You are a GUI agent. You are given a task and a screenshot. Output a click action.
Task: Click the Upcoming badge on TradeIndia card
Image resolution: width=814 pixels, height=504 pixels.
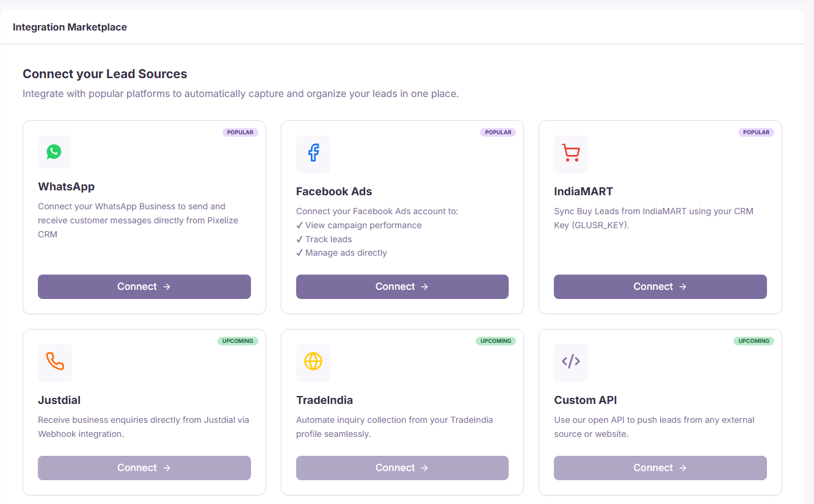(x=496, y=341)
